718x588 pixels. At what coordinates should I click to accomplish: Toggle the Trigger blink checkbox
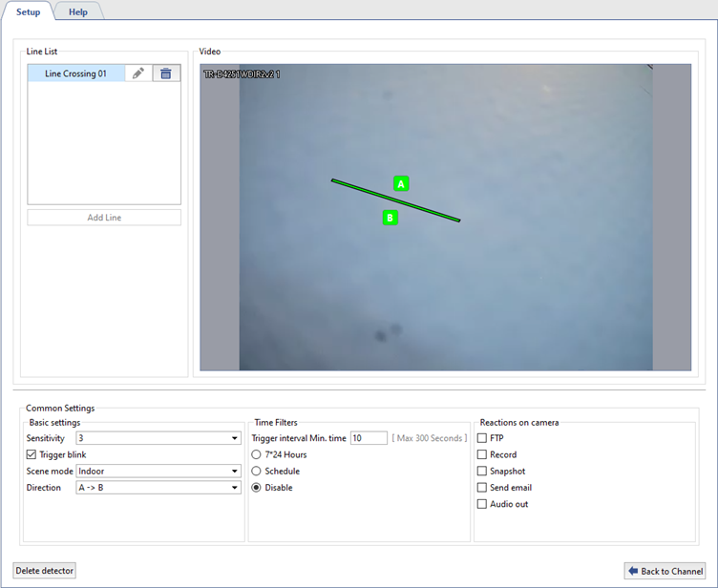tap(32, 454)
